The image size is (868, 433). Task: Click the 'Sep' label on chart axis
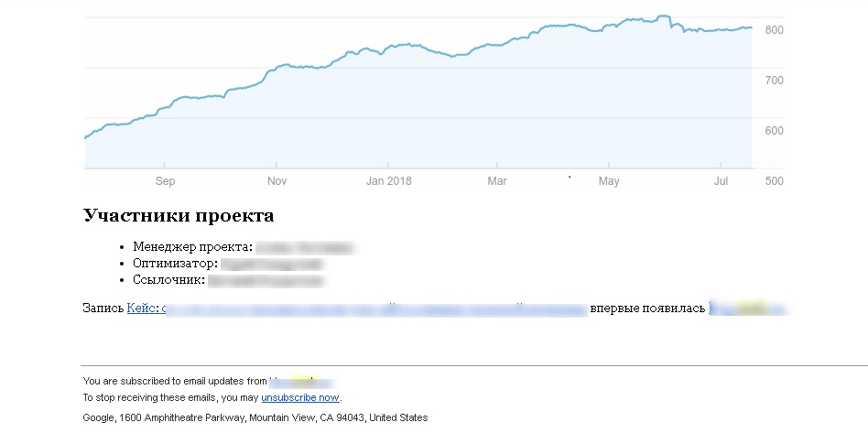click(x=165, y=181)
